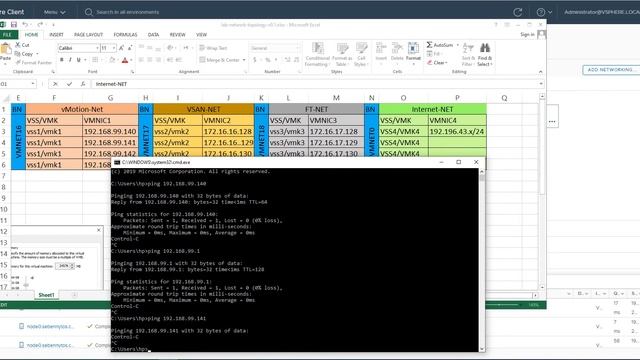Decrease font size with the smaller A
This screenshot has height=360, width=640.
(x=130, y=48)
